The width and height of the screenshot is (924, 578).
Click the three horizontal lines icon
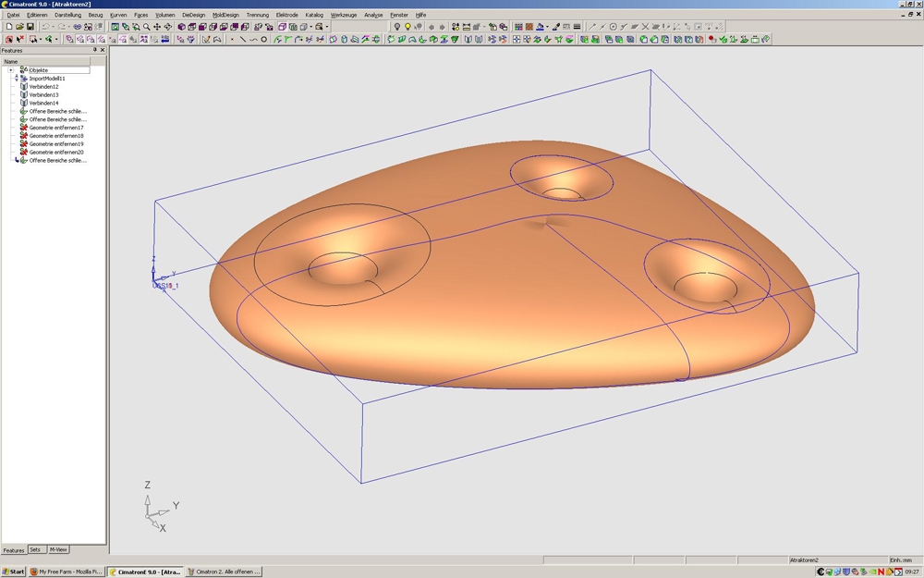(577, 27)
